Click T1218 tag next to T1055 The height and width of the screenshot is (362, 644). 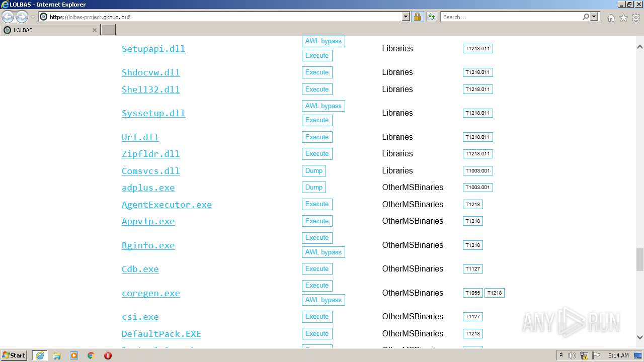click(x=494, y=293)
